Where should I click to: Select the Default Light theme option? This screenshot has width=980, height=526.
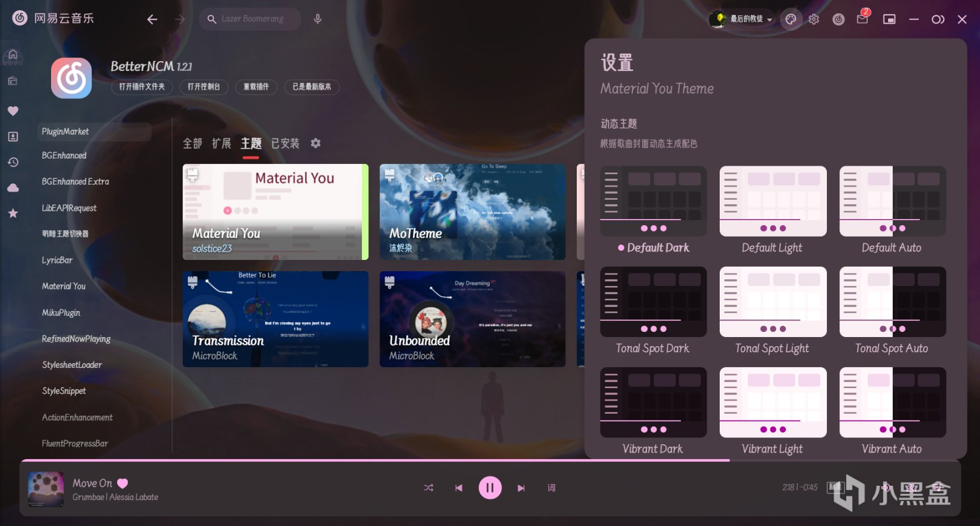(772, 210)
